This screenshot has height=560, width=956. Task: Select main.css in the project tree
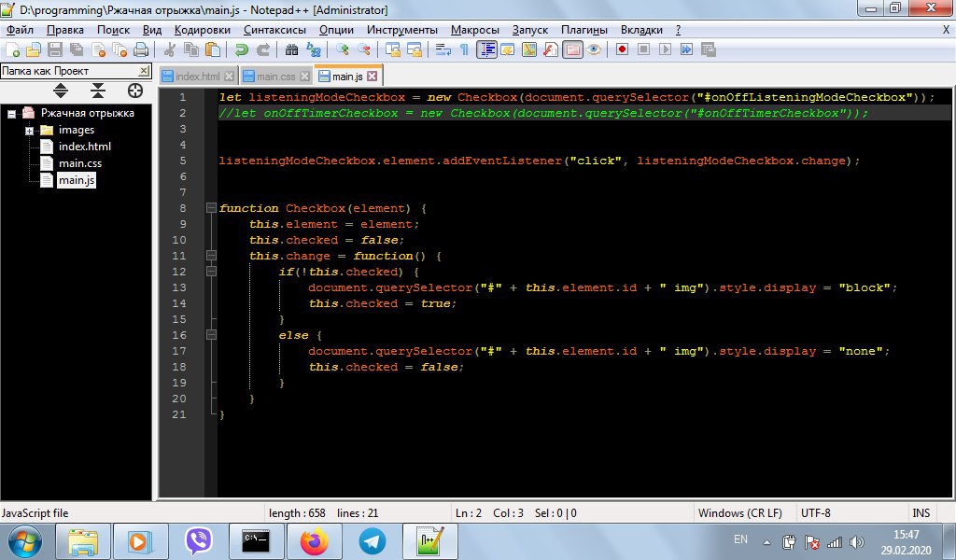[x=80, y=163]
